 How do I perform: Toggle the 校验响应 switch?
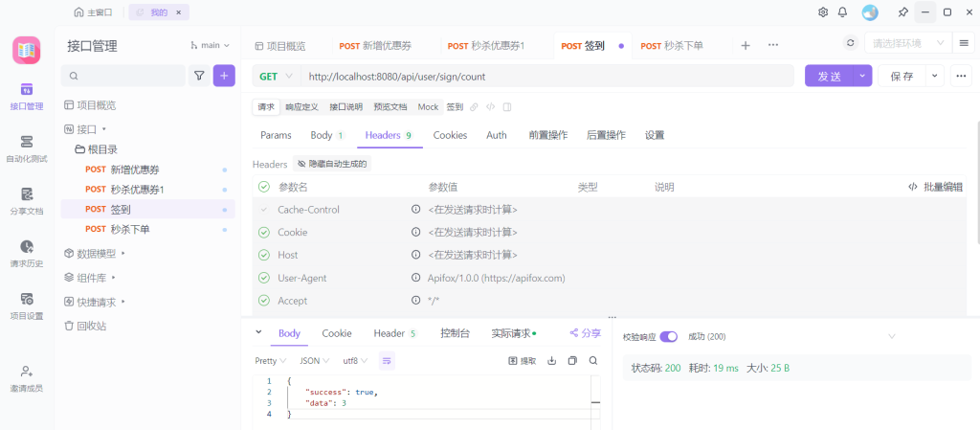click(668, 337)
